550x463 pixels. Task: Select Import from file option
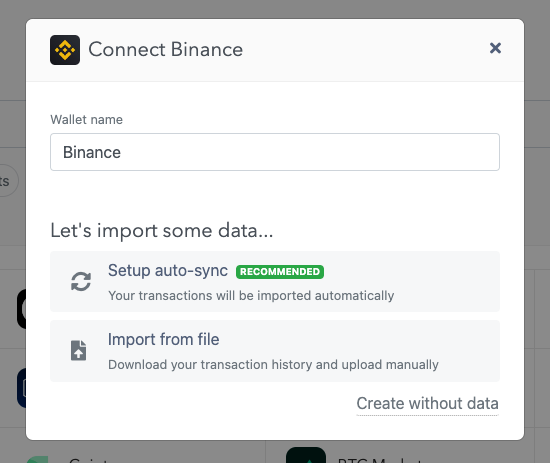tap(275, 351)
